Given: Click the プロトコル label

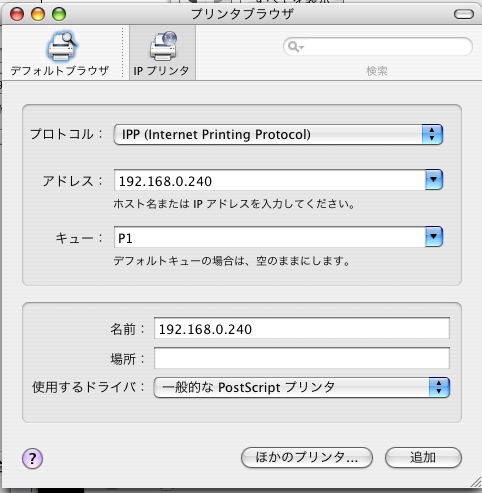Looking at the screenshot, I should click(x=66, y=134).
